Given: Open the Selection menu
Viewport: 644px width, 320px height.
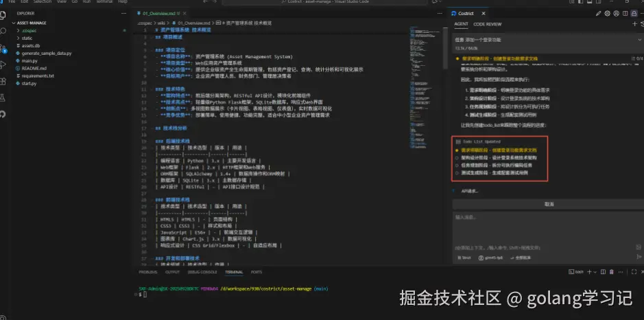Looking at the screenshot, I should pos(43,1).
